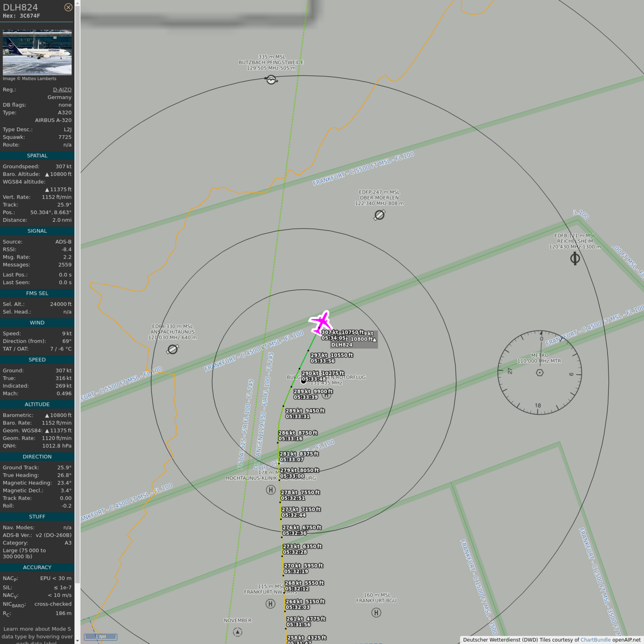Click the sidebar vertical scrollbar thumb

(77, 291)
